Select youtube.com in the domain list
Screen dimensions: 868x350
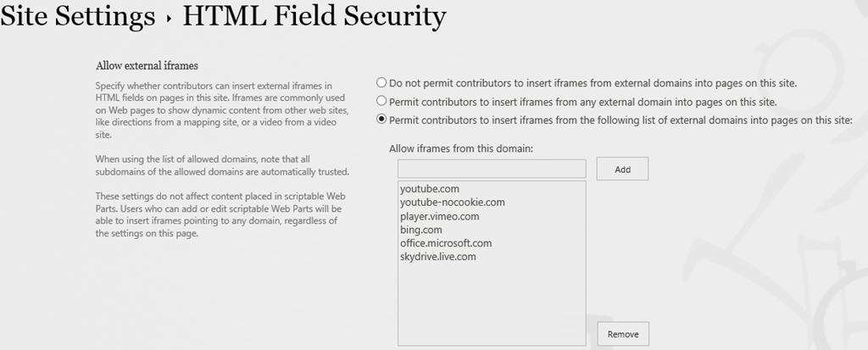[430, 189]
